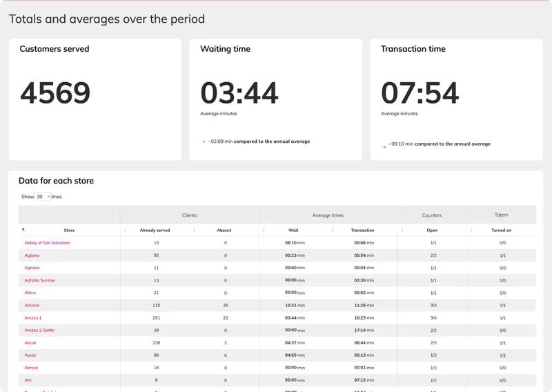Click the Waiting time card title
Screen dimensions: 552x392
226,49
